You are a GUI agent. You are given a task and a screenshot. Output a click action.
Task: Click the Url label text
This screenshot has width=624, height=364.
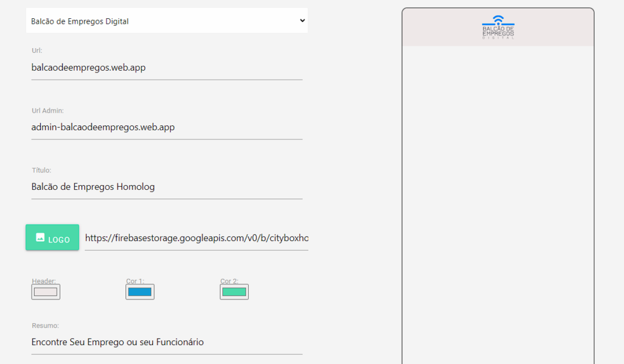[x=37, y=51]
